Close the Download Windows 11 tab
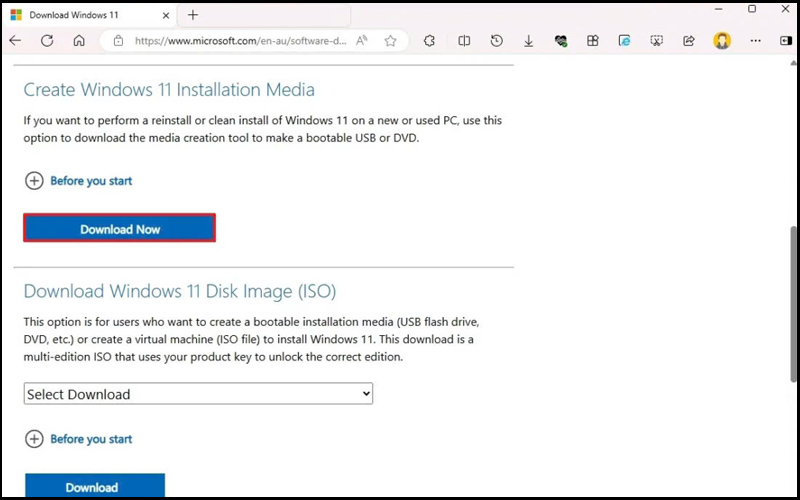Screen dimensions: 800x500 click(x=166, y=15)
